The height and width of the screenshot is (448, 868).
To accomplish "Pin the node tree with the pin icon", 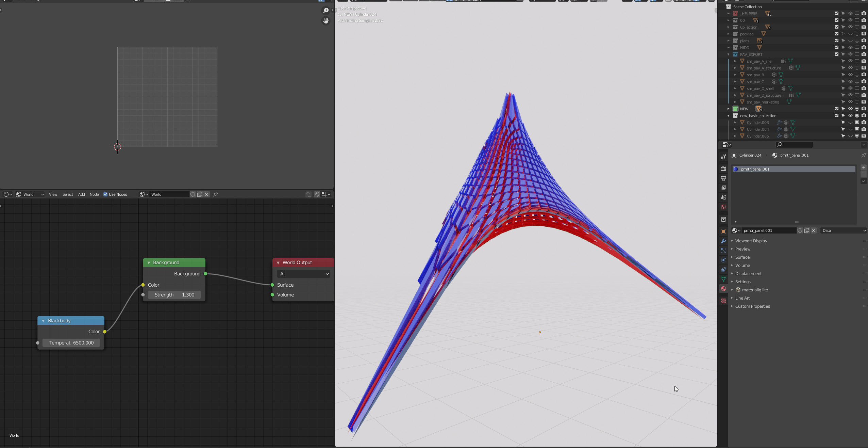I will [215, 194].
